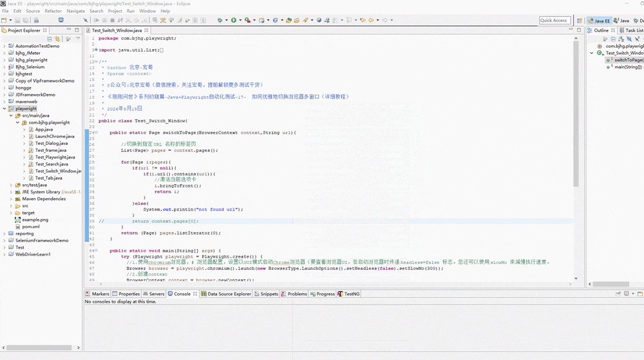Image resolution: width=644 pixels, height=360 pixels.
Task: Open the Run menu
Action: pyautogui.click(x=131, y=11)
